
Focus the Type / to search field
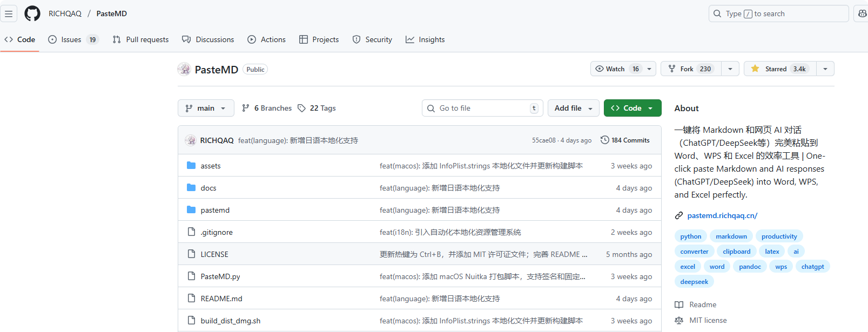coord(778,13)
